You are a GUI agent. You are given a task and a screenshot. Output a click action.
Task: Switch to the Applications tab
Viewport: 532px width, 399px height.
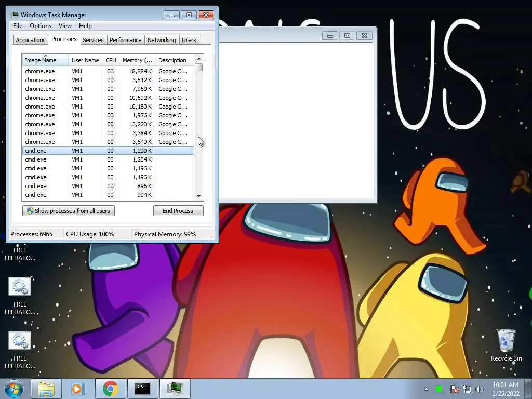click(x=31, y=40)
